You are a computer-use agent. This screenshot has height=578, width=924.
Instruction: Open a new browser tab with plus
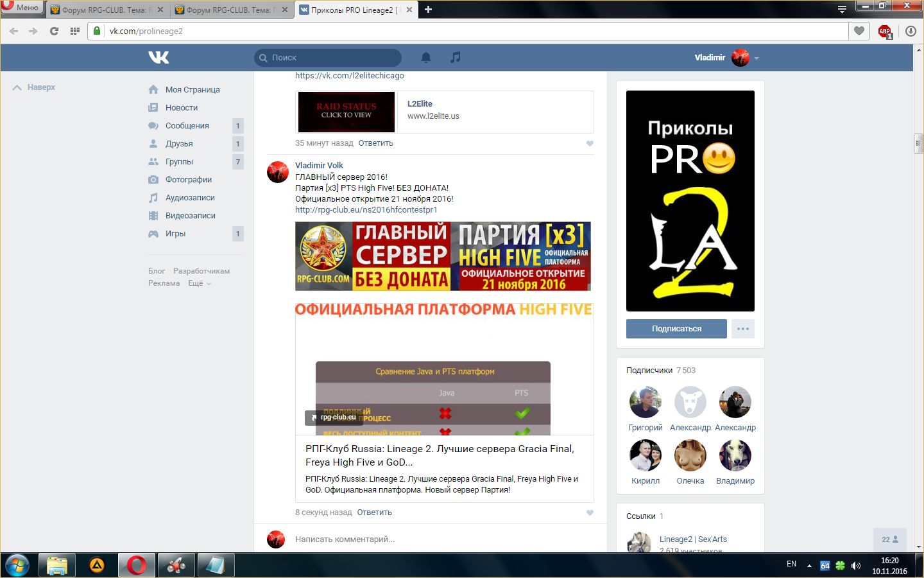tap(428, 9)
